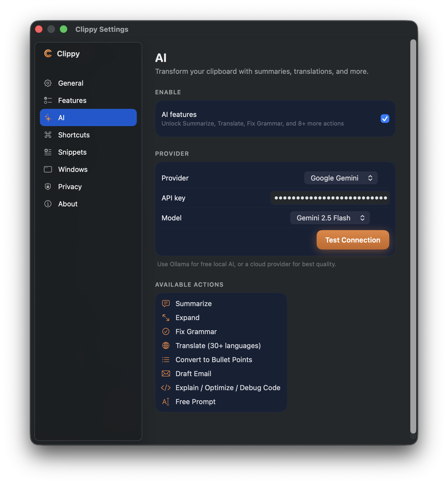
Task: Click the Summarize speech bubble icon
Action: (x=166, y=304)
